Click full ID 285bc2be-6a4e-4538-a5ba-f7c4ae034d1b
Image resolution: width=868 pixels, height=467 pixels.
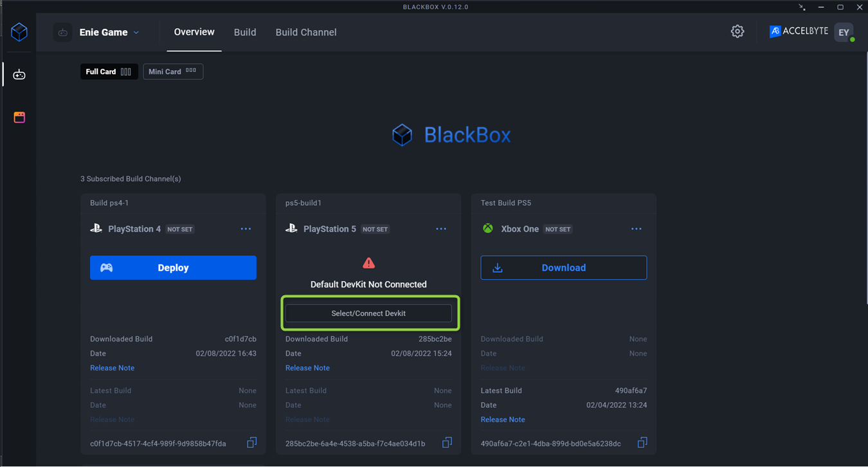(x=356, y=443)
